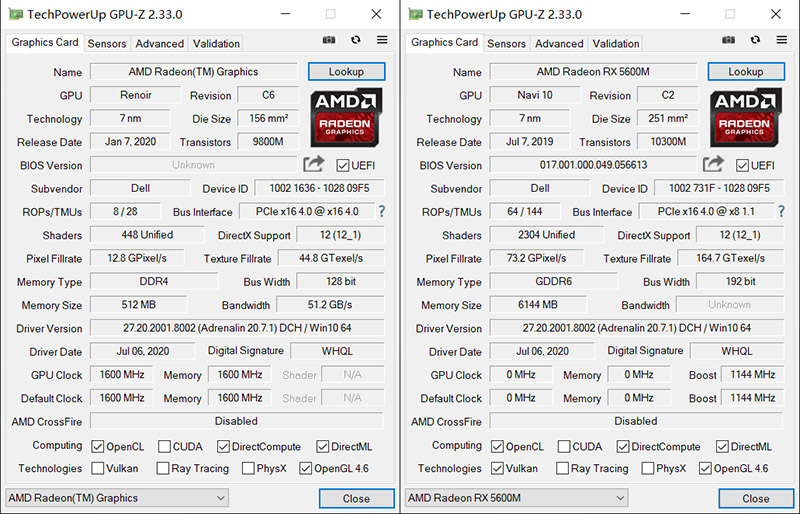
Task: Click the 44.8 GTexel/s texture fillrate value
Action: [331, 258]
